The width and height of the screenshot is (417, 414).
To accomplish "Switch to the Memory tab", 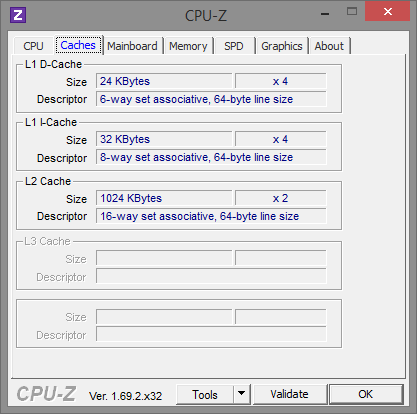I will pos(188,46).
